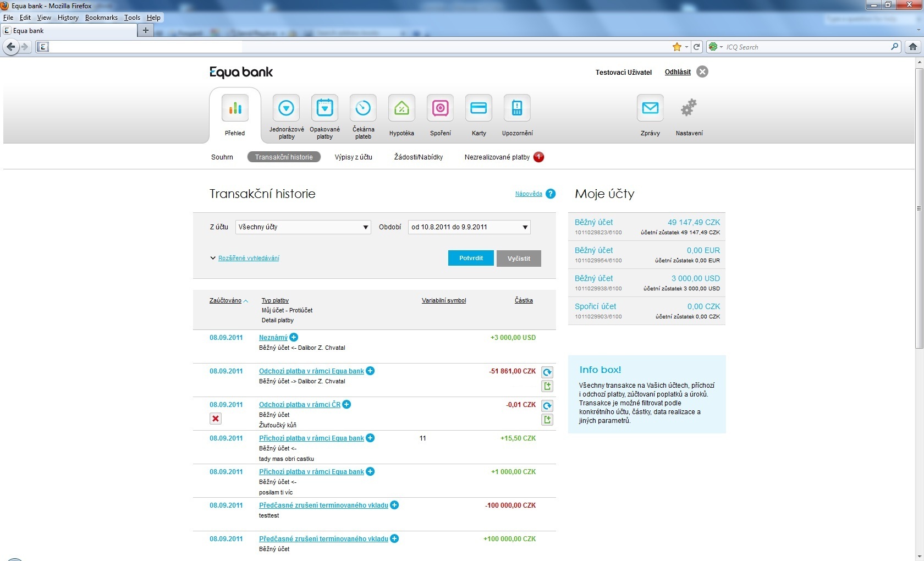Click export icon for -0,01 CZK row

coord(547,420)
